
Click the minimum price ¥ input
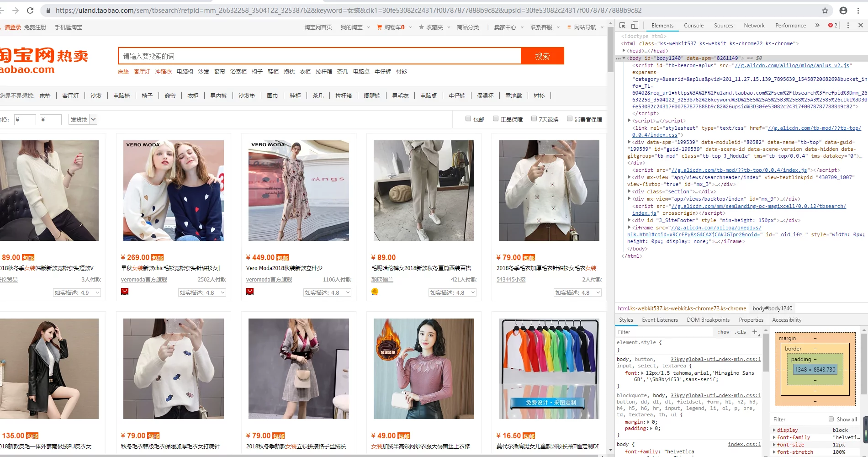click(x=25, y=120)
